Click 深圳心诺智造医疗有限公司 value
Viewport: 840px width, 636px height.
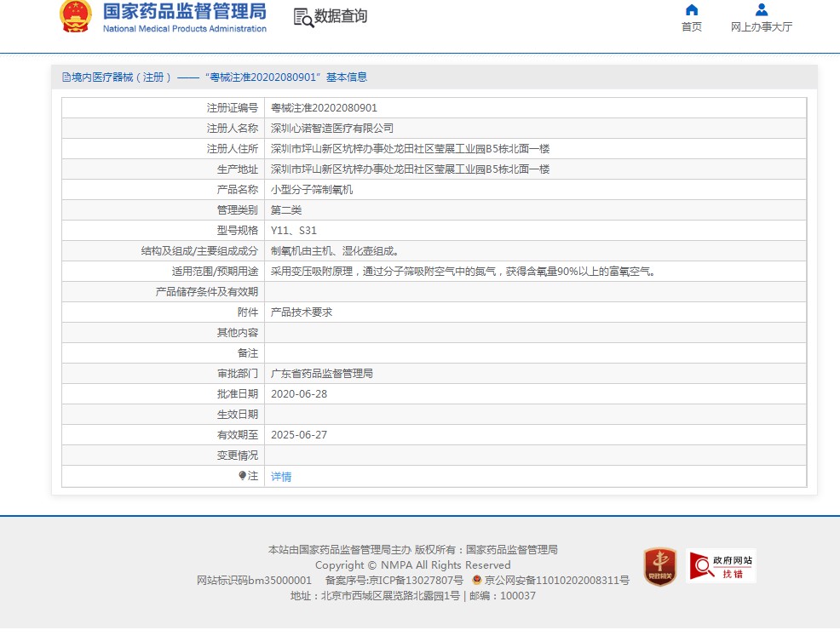[x=332, y=129]
